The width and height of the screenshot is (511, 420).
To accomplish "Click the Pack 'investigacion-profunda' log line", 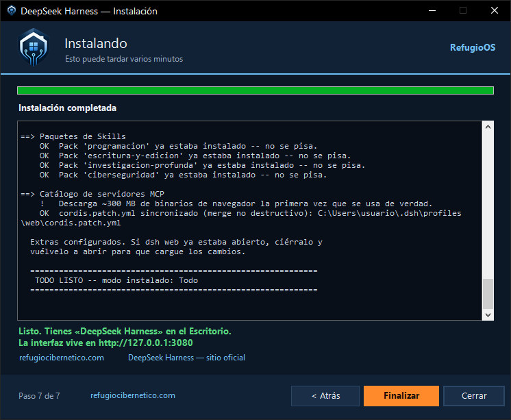I will [202, 165].
